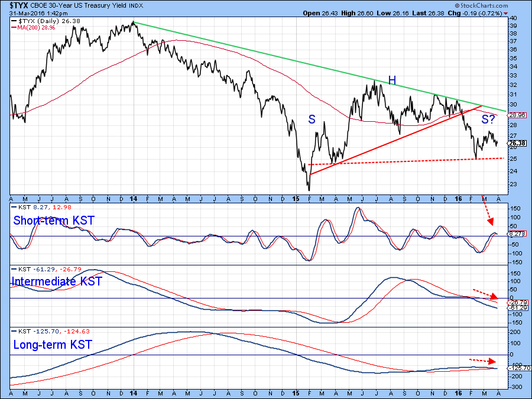Click the 'Intermediate KST' panel label
This screenshot has height=399, width=532.
[57, 281]
